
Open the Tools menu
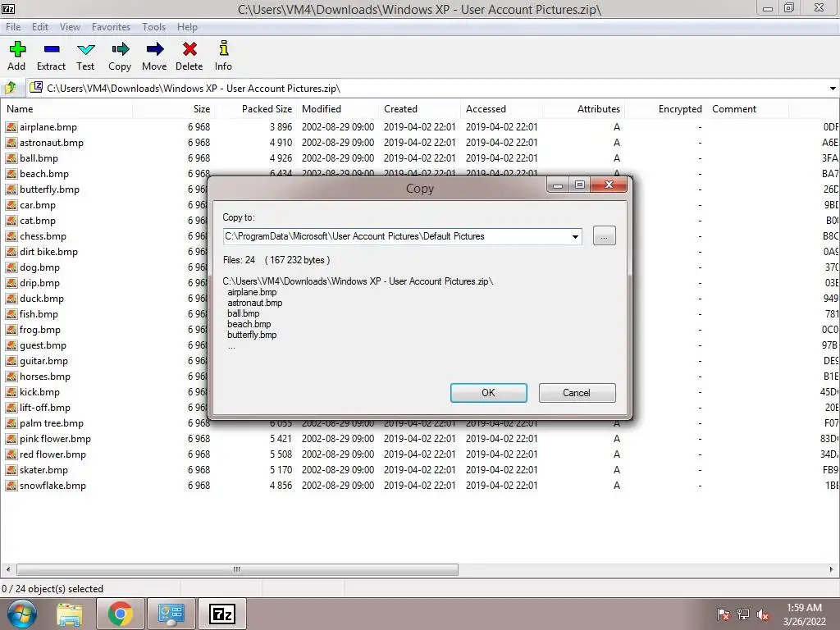point(153,27)
